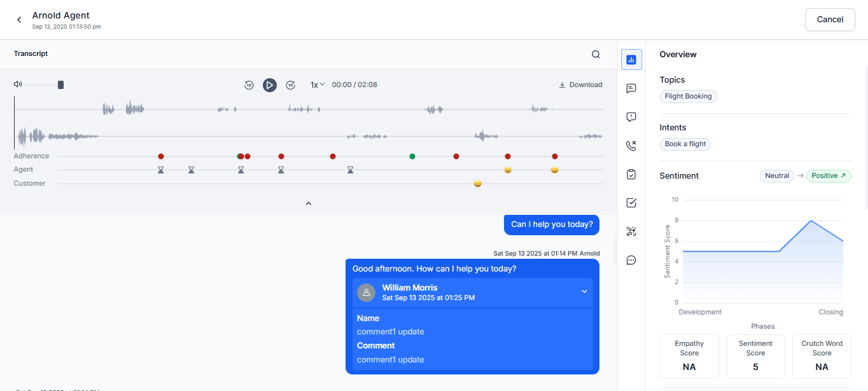Screen dimensions: 868x391
Task: Play the call recording
Action: coord(270,85)
